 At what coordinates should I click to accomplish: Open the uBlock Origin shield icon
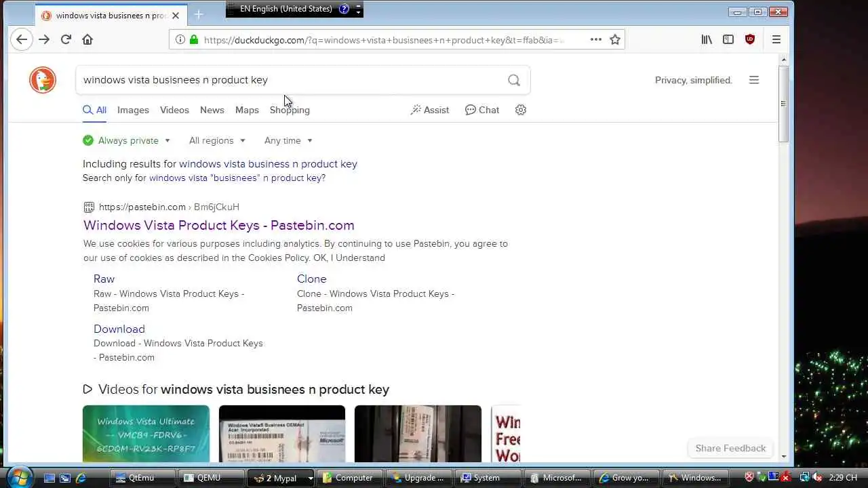point(750,39)
